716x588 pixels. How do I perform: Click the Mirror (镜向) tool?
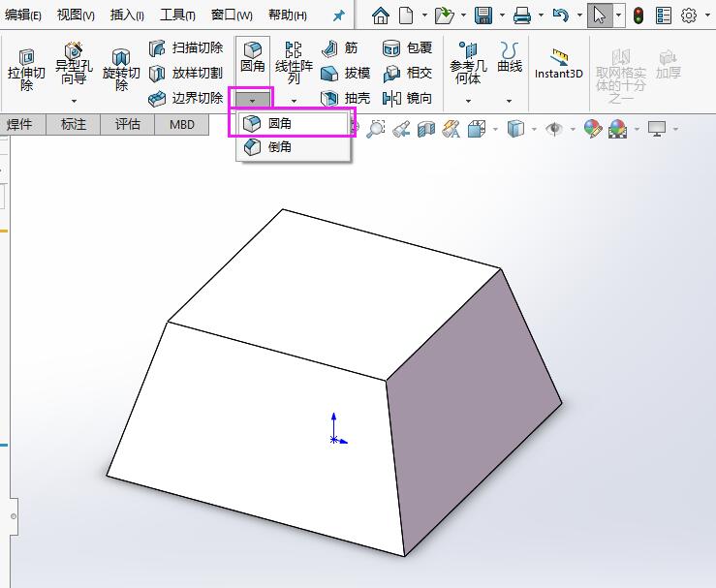pyautogui.click(x=407, y=98)
